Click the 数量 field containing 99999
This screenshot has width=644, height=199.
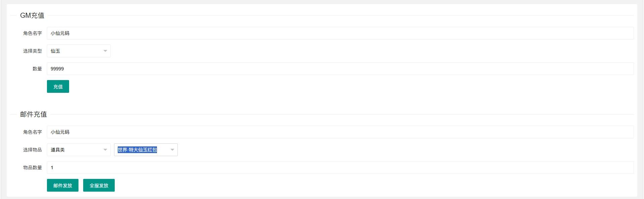point(340,69)
